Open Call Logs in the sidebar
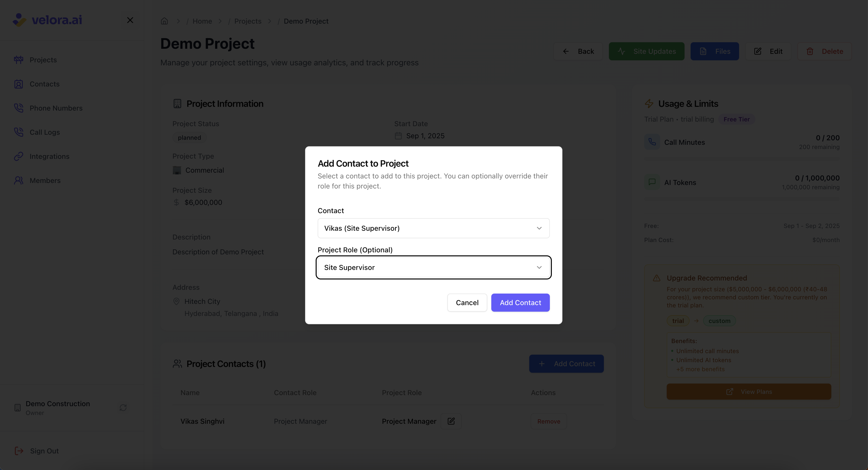 (45, 132)
